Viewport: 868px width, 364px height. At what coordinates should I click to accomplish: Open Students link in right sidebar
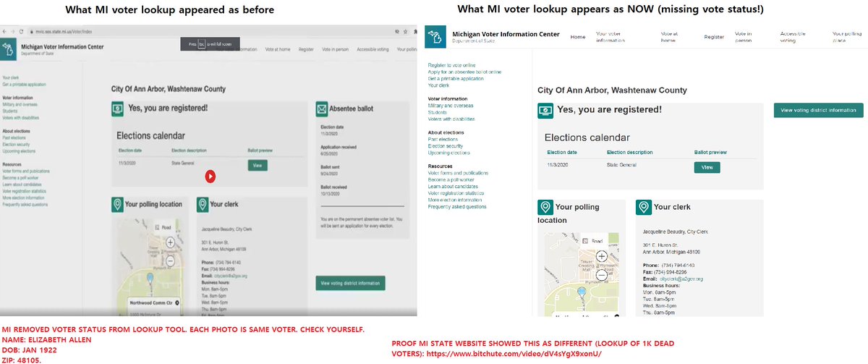pyautogui.click(x=437, y=112)
